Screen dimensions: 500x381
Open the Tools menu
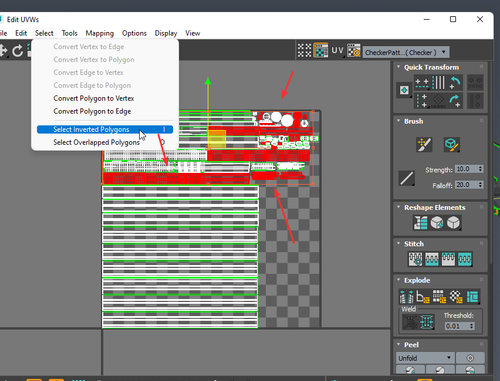pyautogui.click(x=69, y=33)
